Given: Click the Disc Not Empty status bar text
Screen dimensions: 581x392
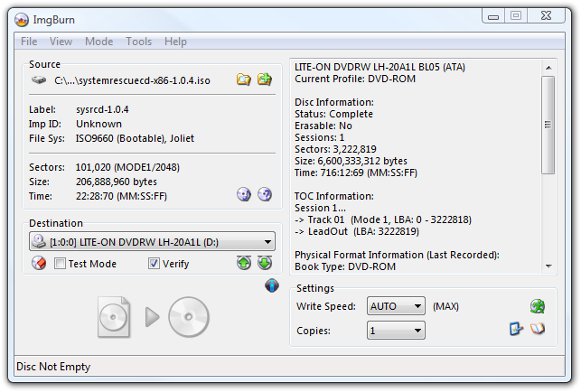Looking at the screenshot, I should [x=53, y=367].
